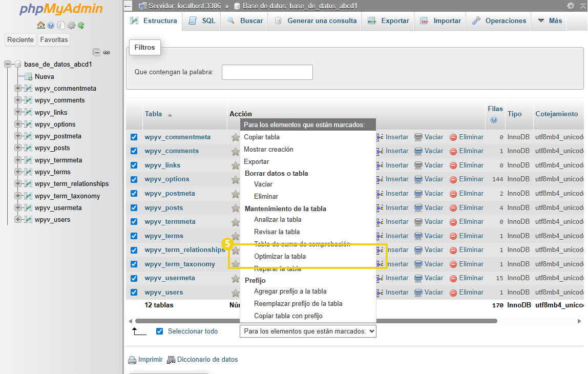Open the phpMyAdmin home icon
Screen dimensions: 588x374
point(41,25)
